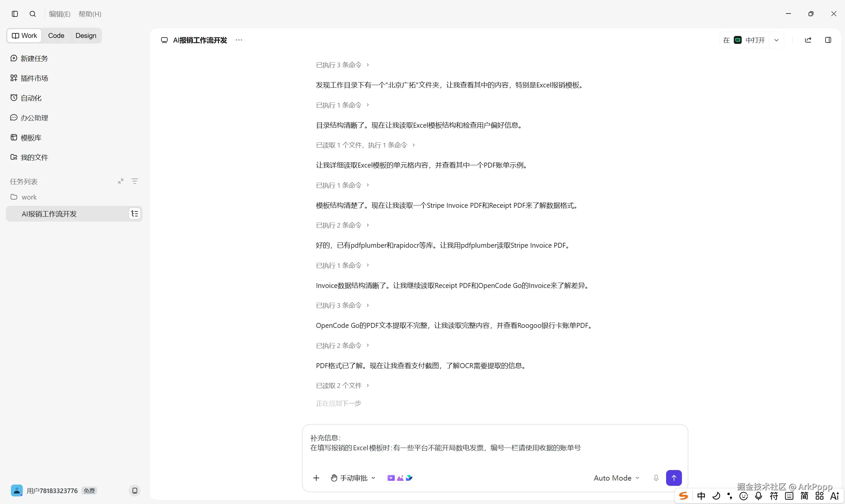Screen dimensions: 845x504
Task: Switch to the Code tab
Action: 56,36
